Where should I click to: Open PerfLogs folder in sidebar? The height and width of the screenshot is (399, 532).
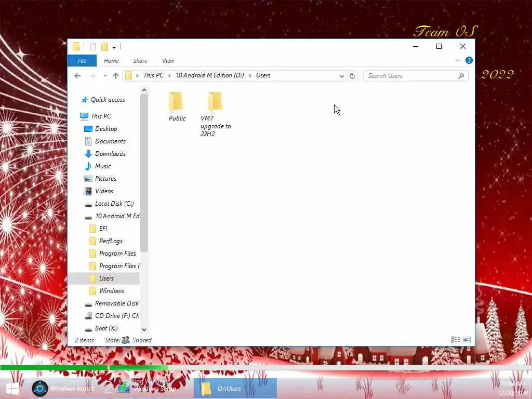pyautogui.click(x=105, y=241)
